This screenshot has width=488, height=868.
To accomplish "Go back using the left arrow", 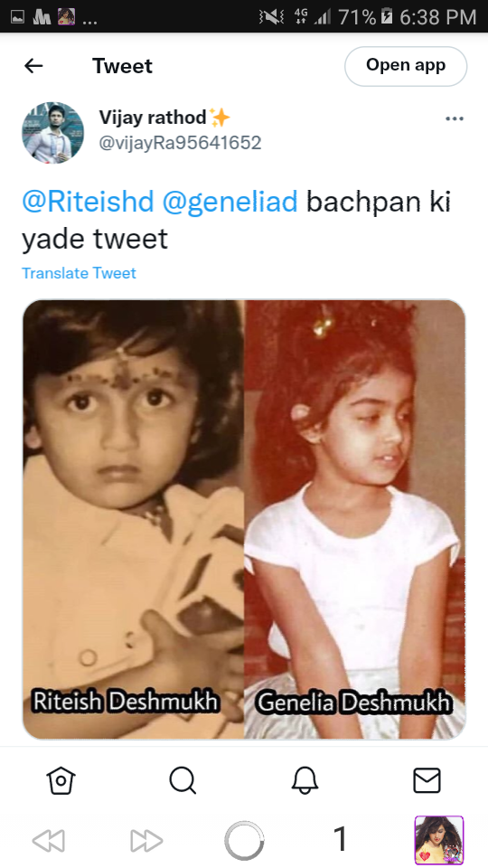I will 33,66.
